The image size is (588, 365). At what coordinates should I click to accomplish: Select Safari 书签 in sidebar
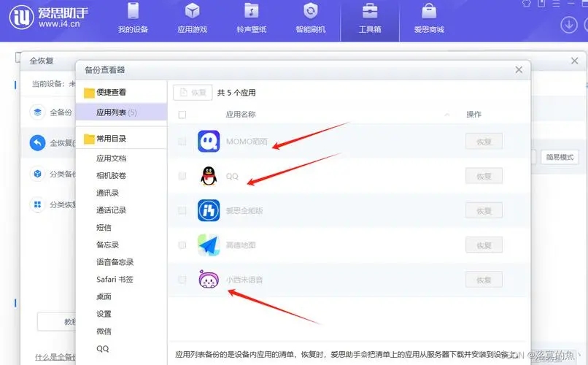(115, 279)
